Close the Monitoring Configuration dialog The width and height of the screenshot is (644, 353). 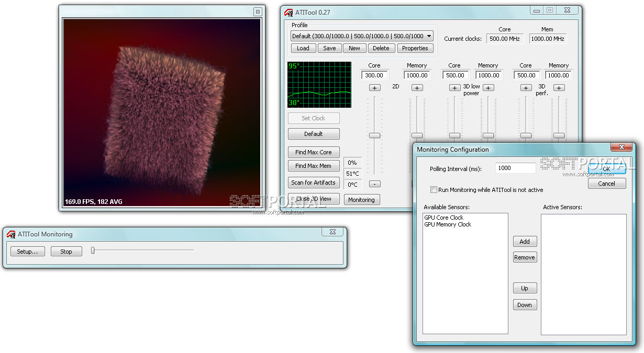pos(621,147)
